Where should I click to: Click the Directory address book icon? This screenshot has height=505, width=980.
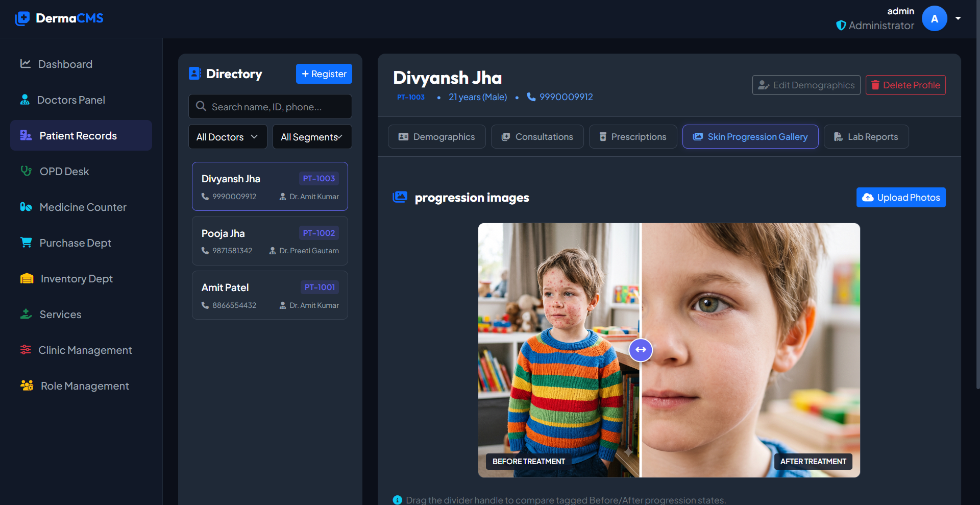click(x=194, y=74)
